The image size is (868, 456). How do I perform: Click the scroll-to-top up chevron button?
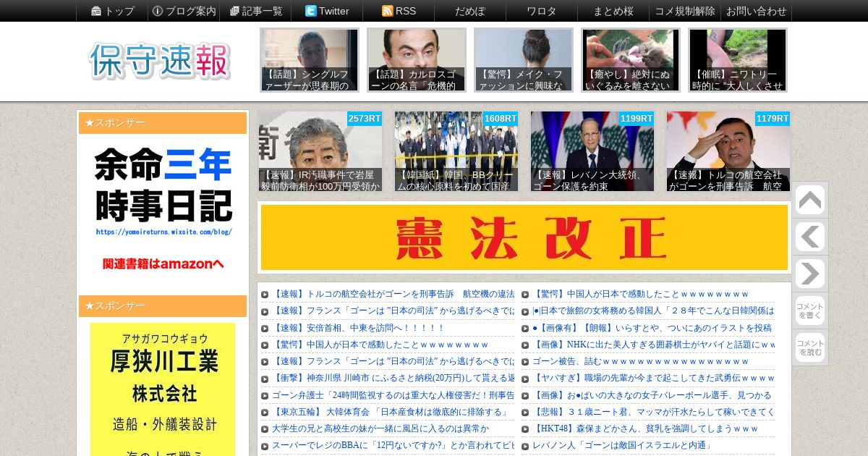click(809, 200)
